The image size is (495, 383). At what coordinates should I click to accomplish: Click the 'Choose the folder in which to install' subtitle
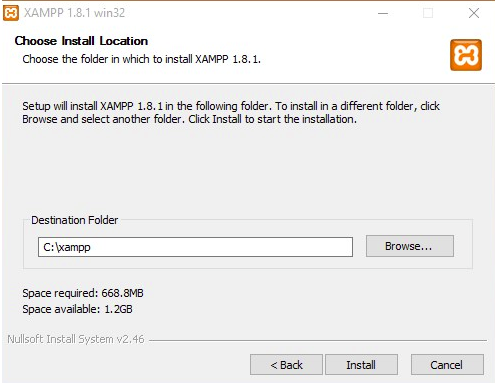[x=141, y=59]
